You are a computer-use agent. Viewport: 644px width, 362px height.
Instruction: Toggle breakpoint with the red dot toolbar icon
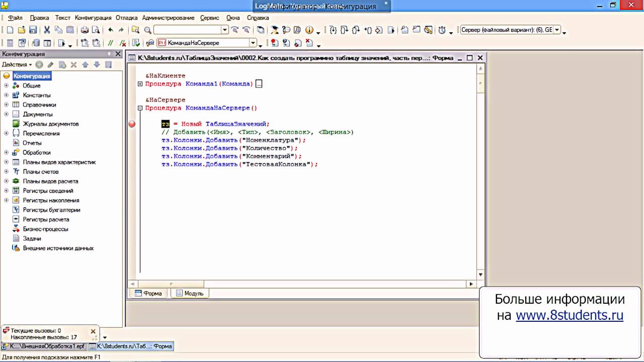pos(274,43)
